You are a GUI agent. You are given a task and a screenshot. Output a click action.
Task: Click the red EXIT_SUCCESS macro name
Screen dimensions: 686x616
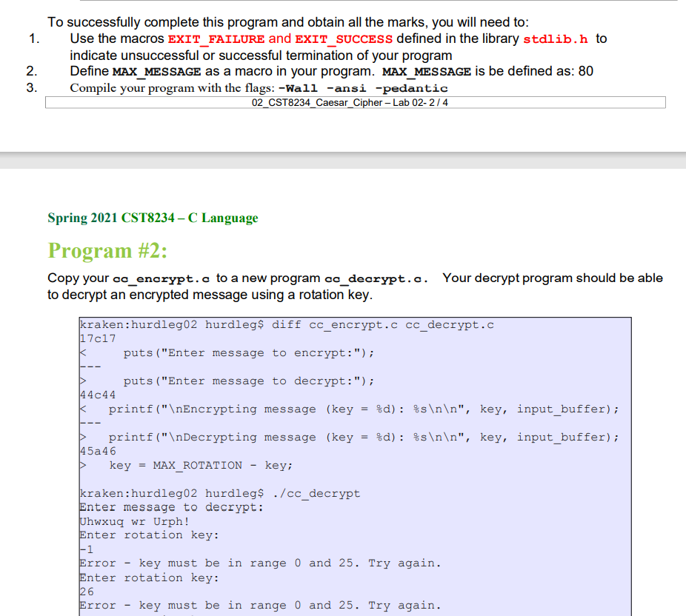coord(344,39)
